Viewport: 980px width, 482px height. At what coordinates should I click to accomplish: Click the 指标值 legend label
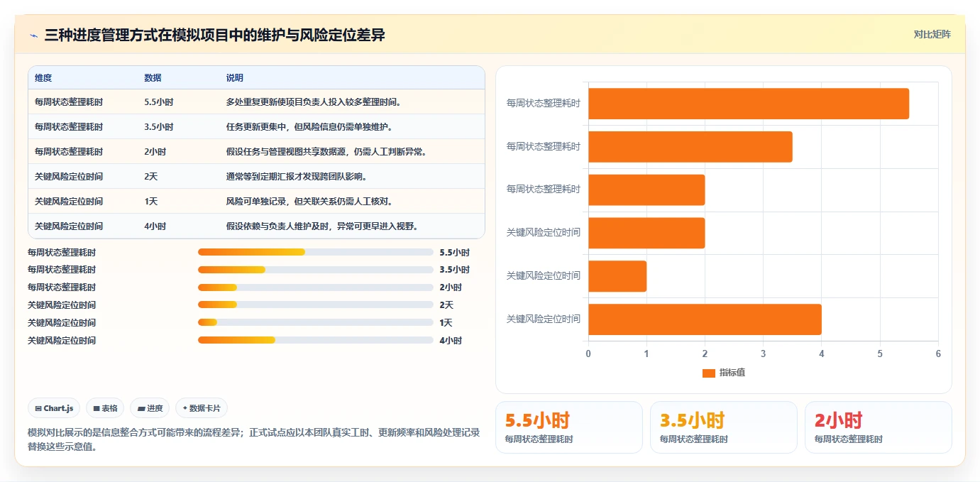[732, 373]
